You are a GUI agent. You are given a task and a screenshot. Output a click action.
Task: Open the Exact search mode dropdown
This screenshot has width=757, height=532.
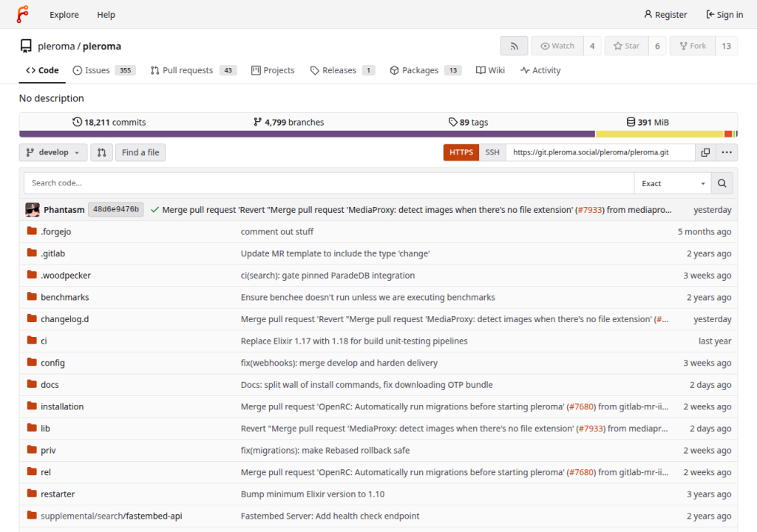[673, 183]
